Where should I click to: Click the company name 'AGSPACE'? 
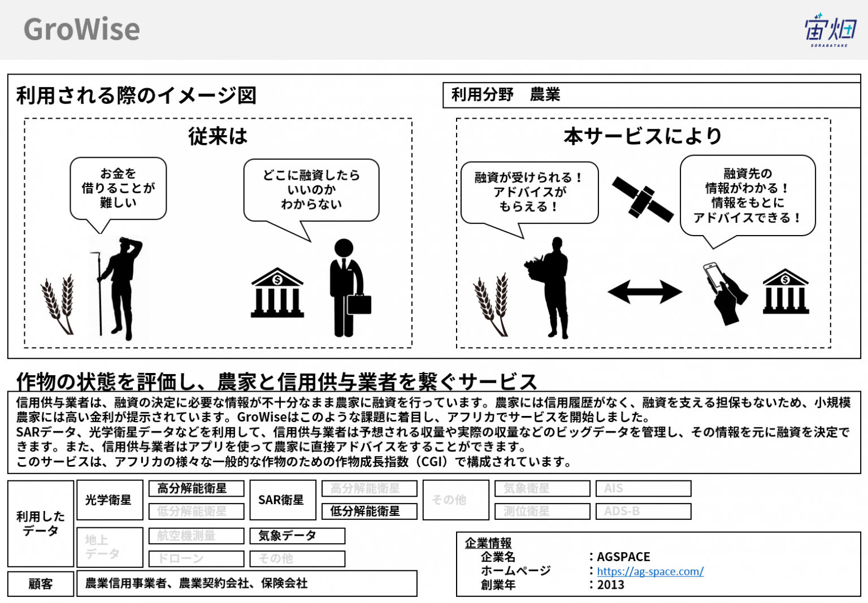(624, 557)
